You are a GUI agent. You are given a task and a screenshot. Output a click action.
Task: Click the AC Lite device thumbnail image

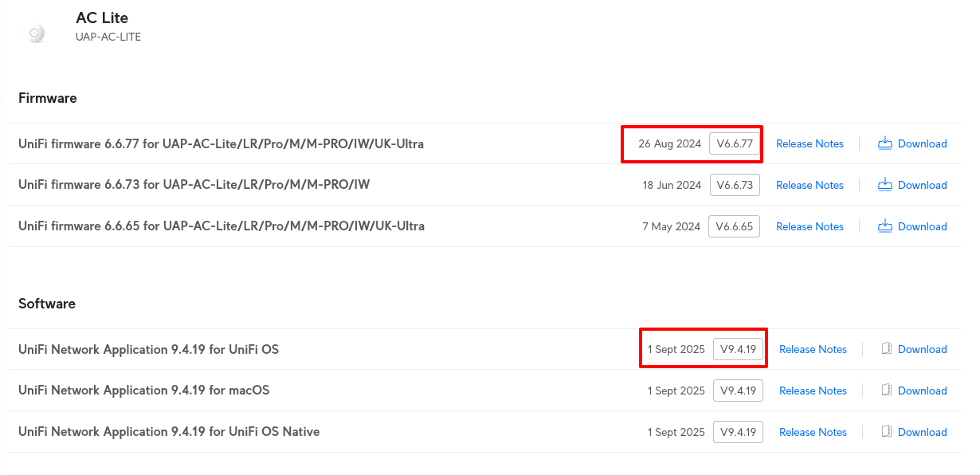point(36,33)
